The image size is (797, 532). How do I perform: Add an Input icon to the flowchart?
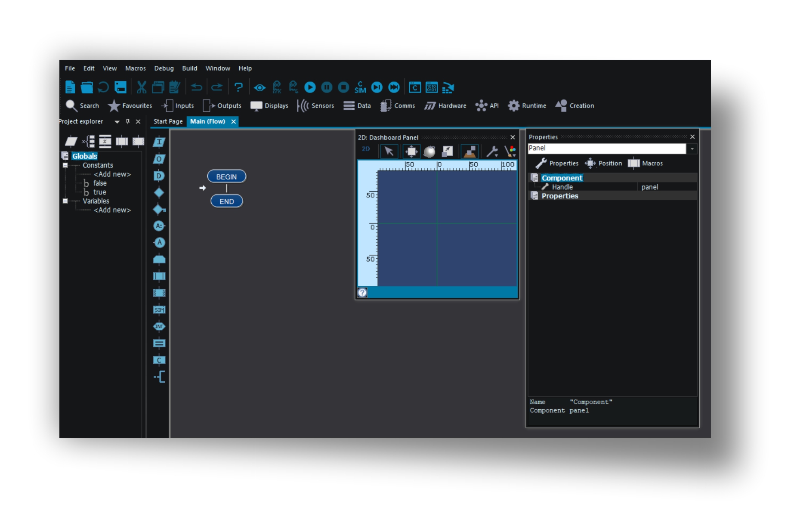[x=159, y=142]
